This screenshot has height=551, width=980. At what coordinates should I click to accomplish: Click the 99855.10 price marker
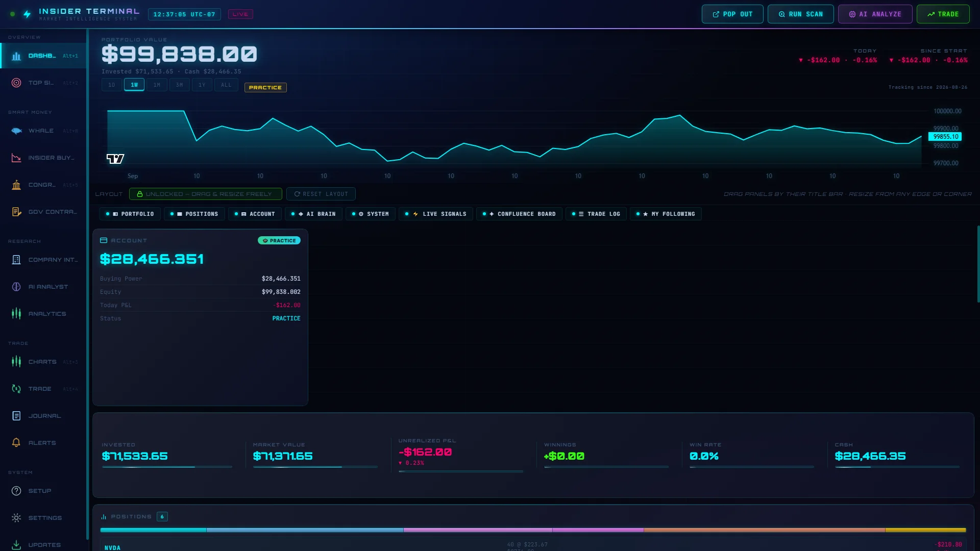pos(945,137)
